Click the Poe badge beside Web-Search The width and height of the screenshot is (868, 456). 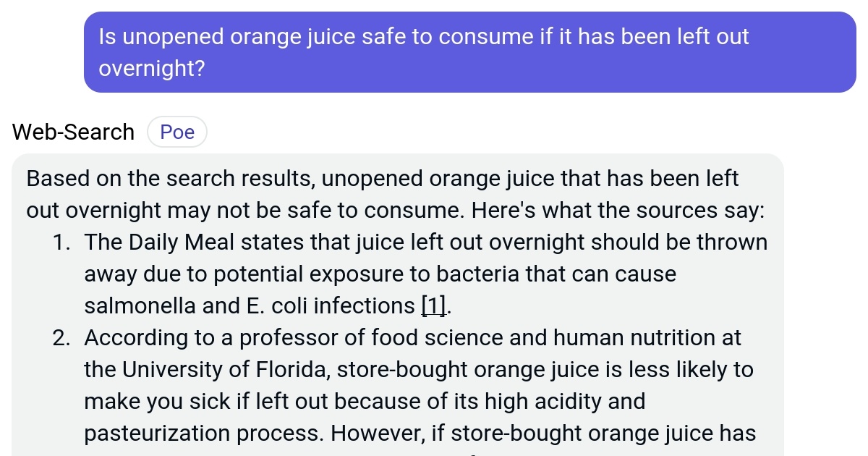(x=176, y=132)
